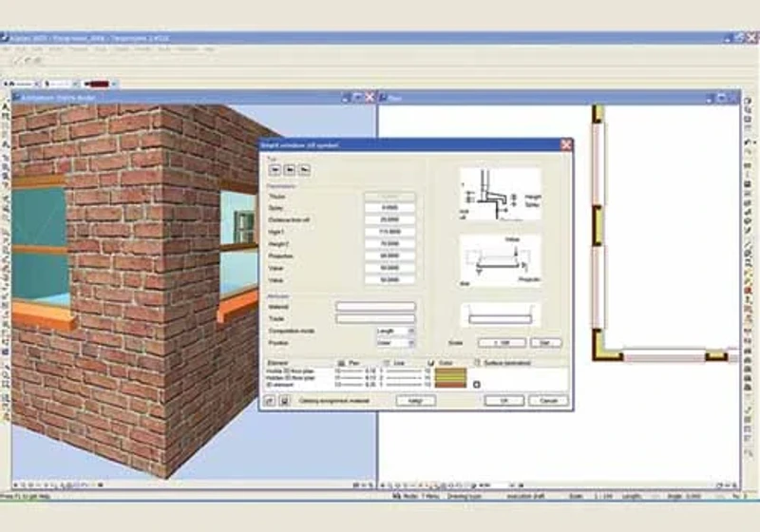Click the Height 2 value field

click(389, 244)
